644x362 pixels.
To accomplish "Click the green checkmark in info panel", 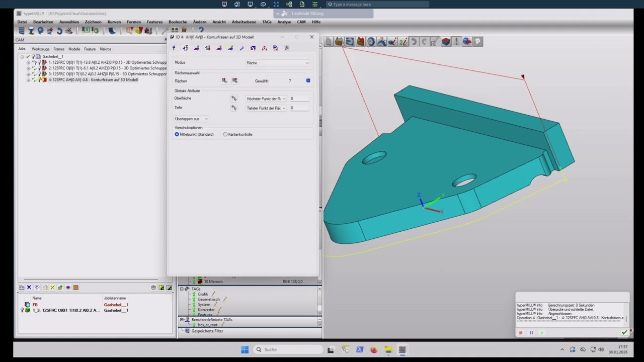I will click(624, 332).
